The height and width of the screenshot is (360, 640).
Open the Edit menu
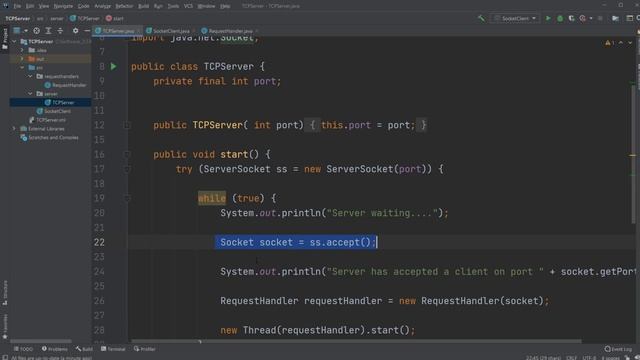coord(30,6)
